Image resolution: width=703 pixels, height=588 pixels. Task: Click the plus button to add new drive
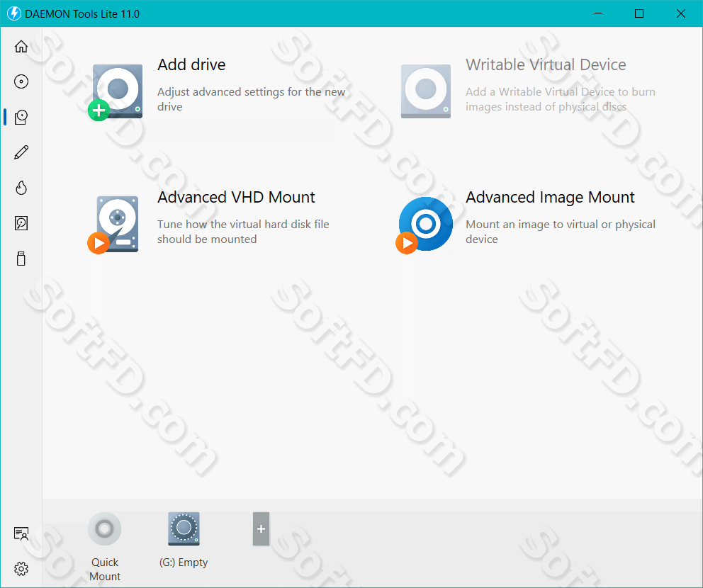point(261,528)
